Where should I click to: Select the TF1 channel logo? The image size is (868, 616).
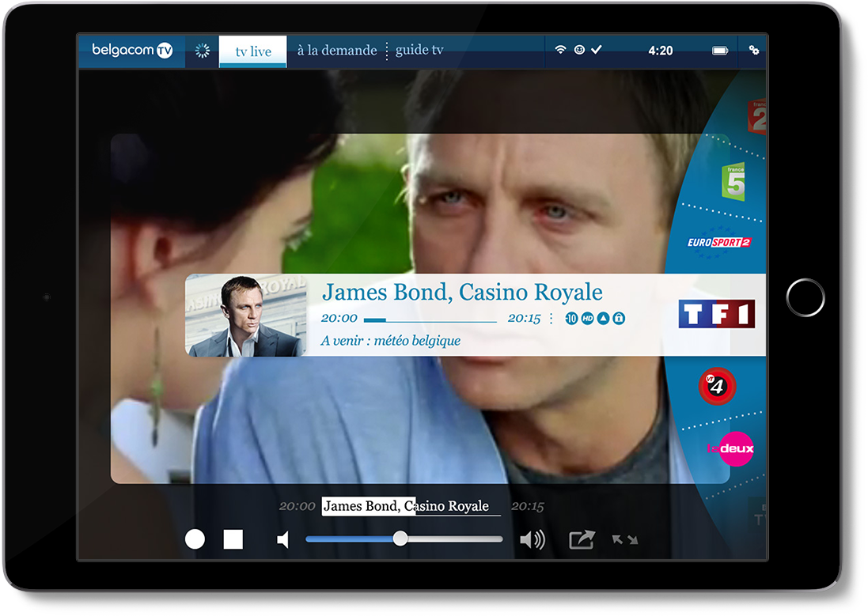716,314
